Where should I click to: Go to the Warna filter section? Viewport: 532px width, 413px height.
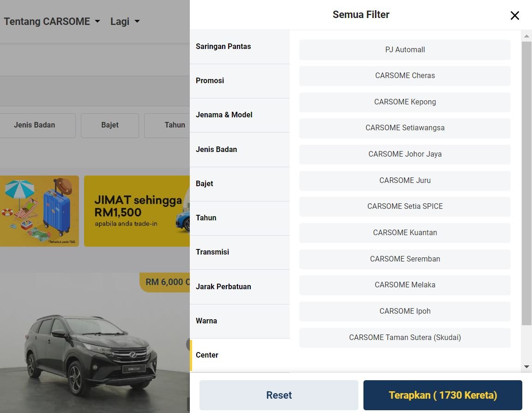click(239, 321)
